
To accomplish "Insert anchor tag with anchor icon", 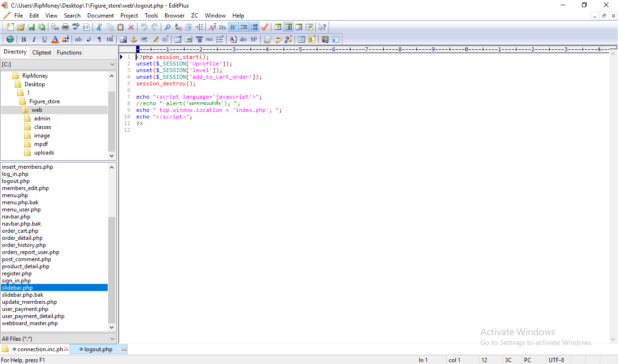I will [134, 39].
